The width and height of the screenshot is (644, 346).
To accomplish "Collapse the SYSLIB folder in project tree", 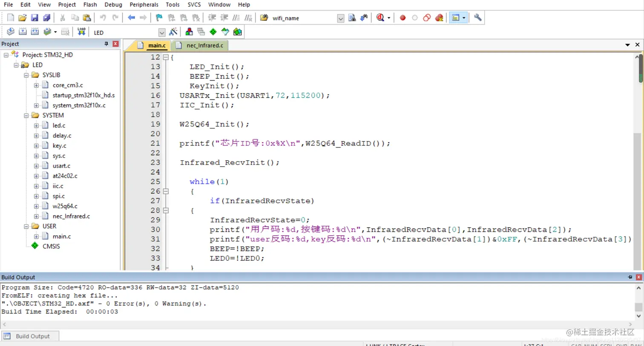I will click(x=26, y=75).
